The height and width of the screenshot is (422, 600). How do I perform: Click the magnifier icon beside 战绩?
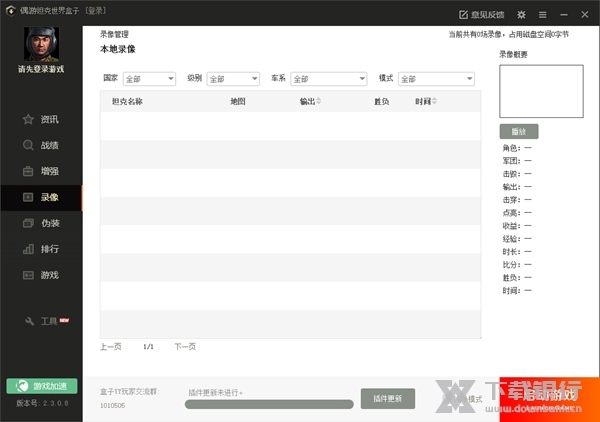tap(28, 145)
